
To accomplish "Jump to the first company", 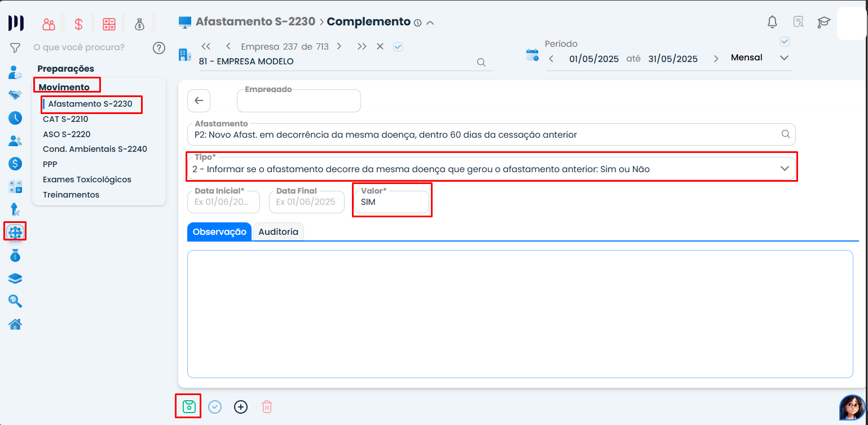I will [206, 46].
